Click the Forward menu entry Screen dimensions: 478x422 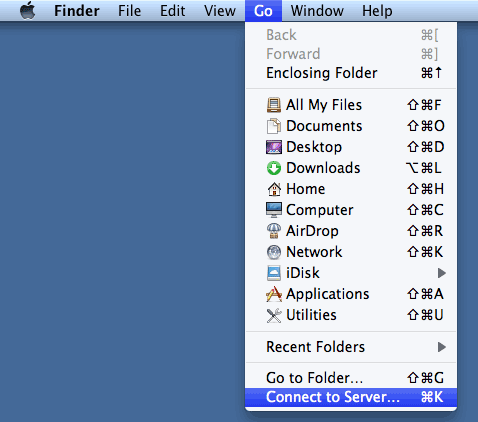tap(351, 54)
